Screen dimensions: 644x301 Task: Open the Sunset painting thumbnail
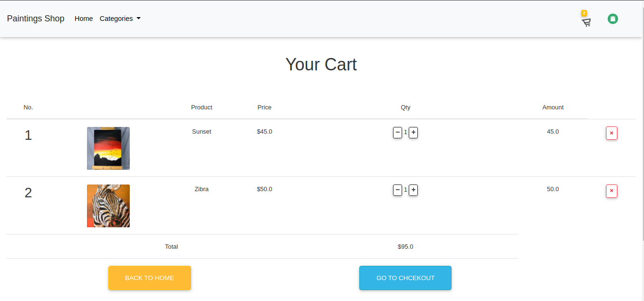click(x=108, y=148)
